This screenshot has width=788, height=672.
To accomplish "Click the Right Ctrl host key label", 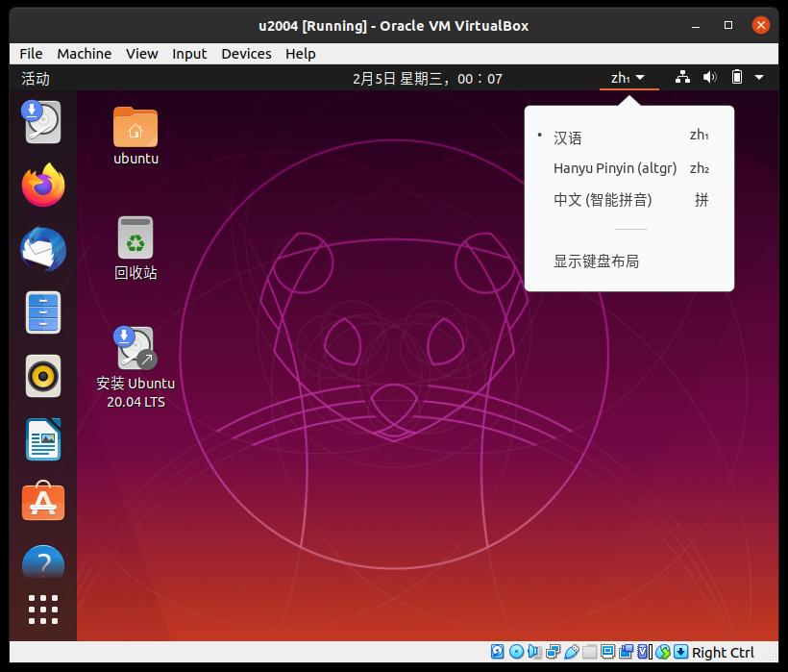I will (723, 653).
